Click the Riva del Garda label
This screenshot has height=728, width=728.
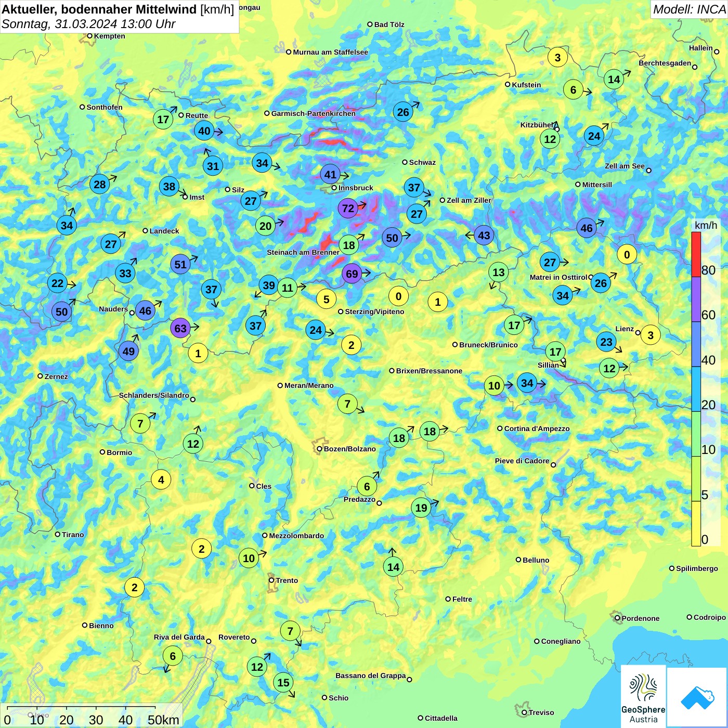(179, 637)
